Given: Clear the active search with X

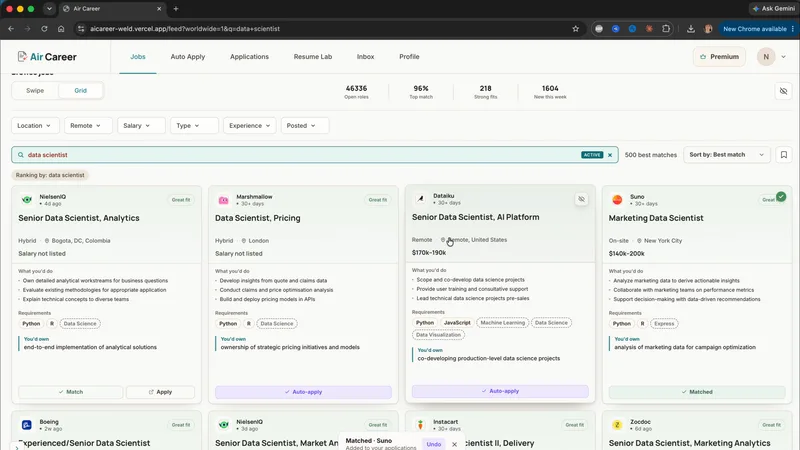Looking at the screenshot, I should [610, 155].
